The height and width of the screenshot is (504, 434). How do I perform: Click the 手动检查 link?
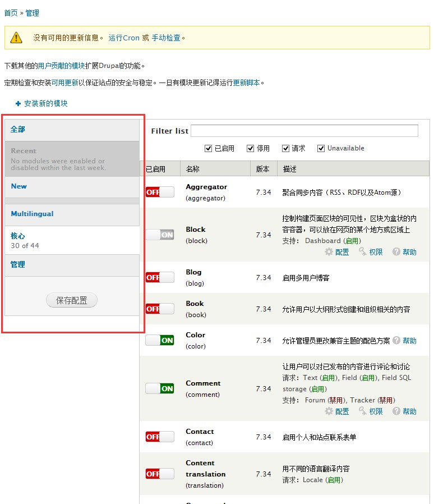[166, 38]
